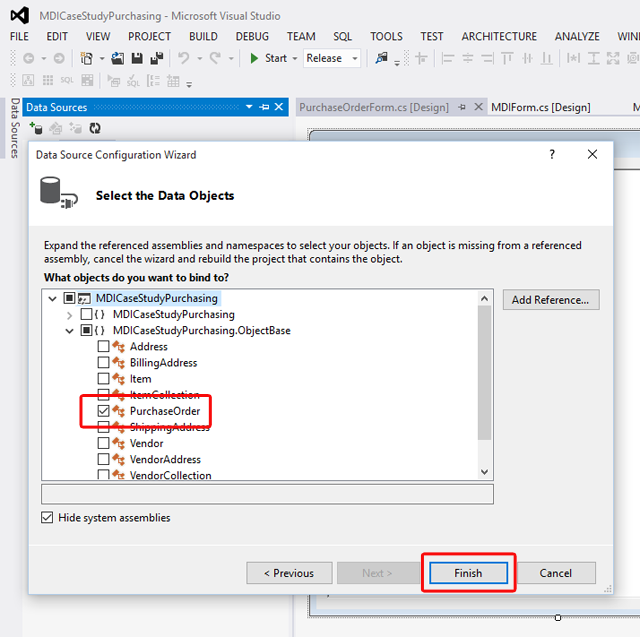Click scroll-up arrow in object tree

pyautogui.click(x=484, y=298)
